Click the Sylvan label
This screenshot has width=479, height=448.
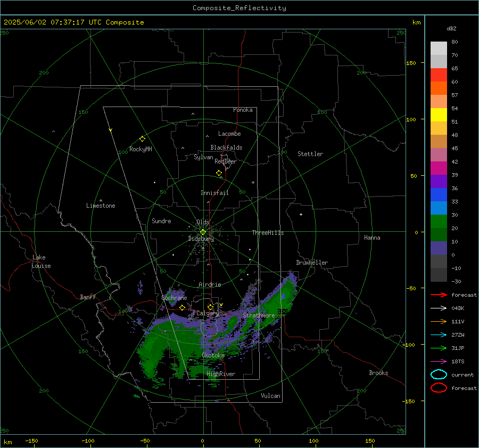(203, 157)
